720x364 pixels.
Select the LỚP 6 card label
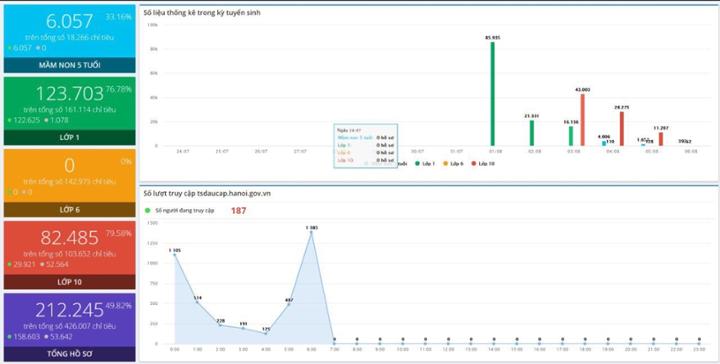(x=70, y=210)
